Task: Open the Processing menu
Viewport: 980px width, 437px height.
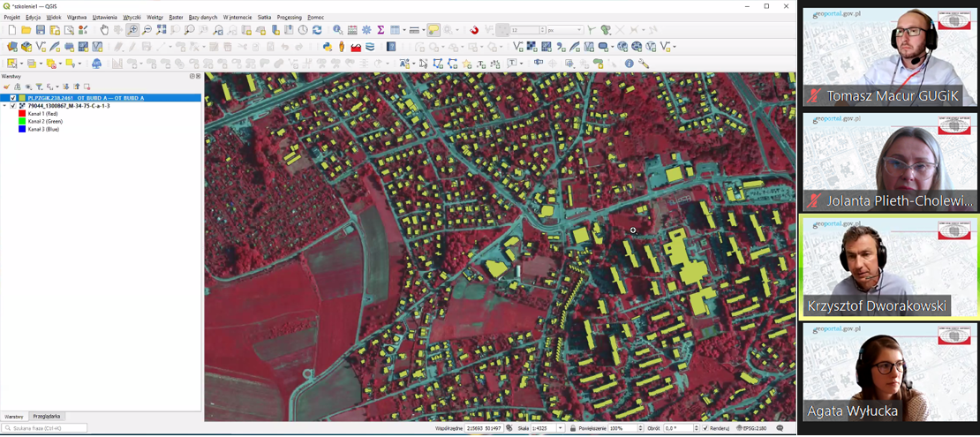Action: [289, 17]
